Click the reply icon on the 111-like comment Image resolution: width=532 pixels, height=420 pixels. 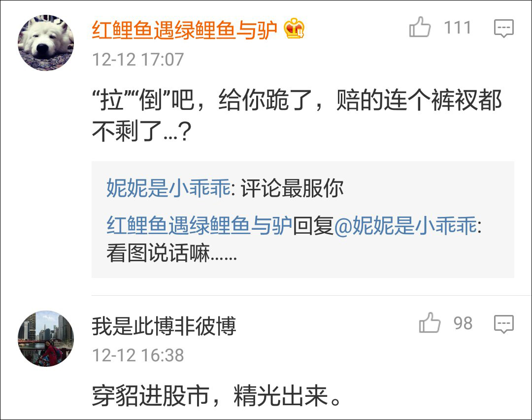(503, 29)
